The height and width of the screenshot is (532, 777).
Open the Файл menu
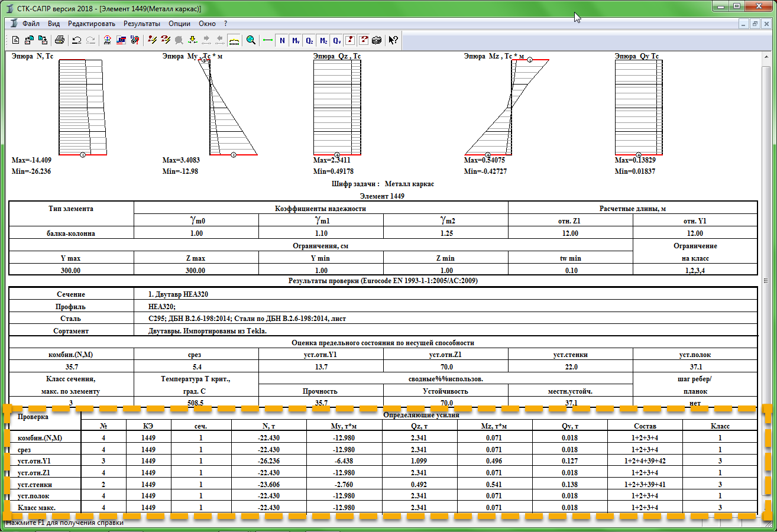[31, 24]
